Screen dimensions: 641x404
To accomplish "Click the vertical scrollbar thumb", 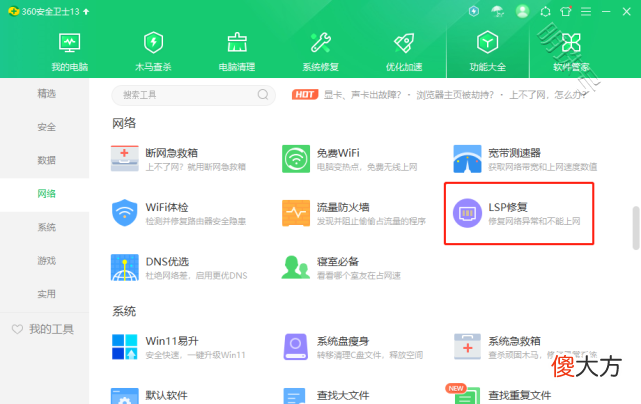I will [636, 228].
